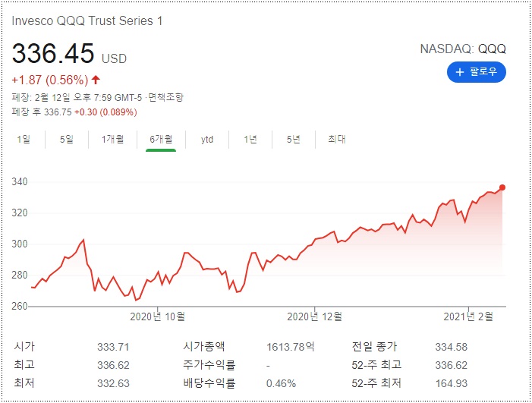532x403 pixels.
Task: Click the 전일 종가 value 334.58
Action: click(x=452, y=347)
